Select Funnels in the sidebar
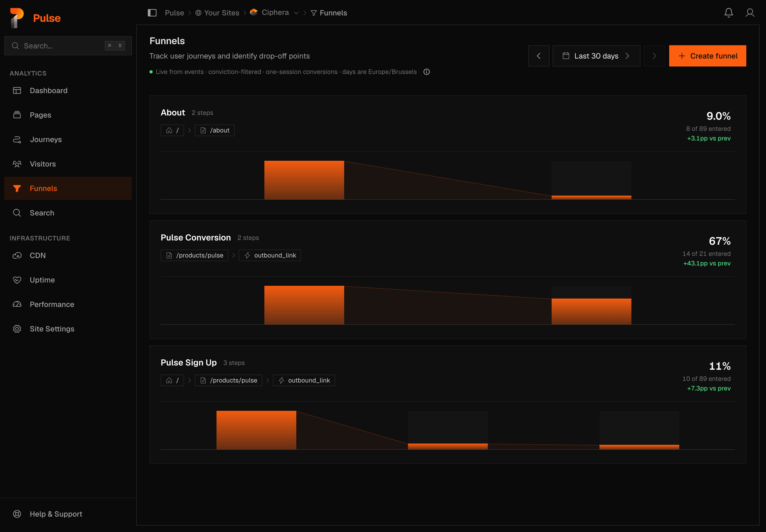The image size is (766, 532). [x=68, y=188]
